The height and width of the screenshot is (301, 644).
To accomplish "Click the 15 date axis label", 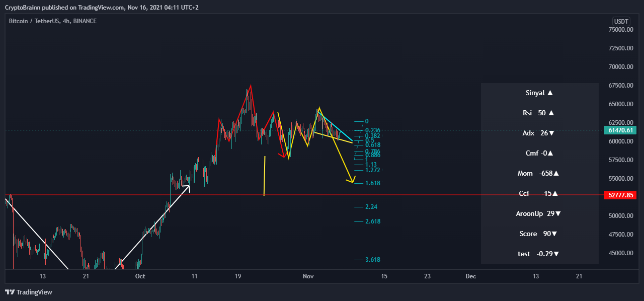I will click(384, 276).
